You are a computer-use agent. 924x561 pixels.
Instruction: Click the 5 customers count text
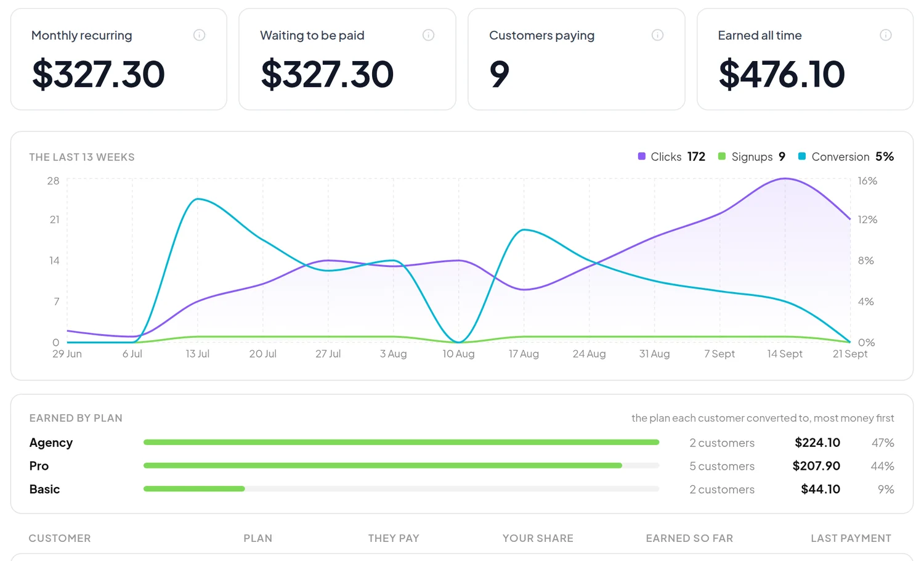(x=722, y=466)
